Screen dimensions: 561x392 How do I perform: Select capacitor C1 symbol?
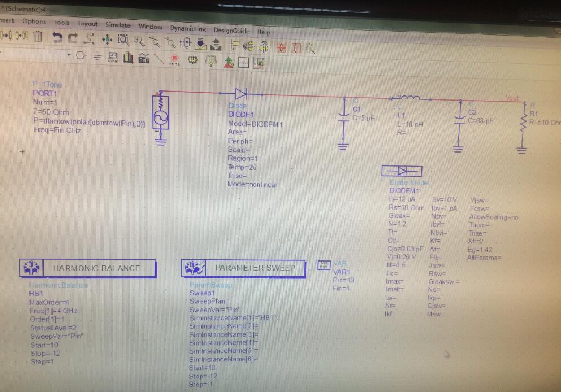343,123
